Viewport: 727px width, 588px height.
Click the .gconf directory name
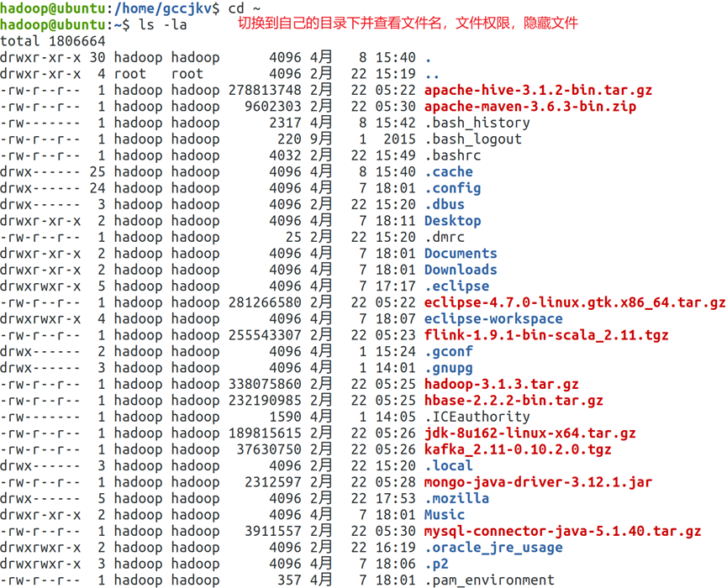pyautogui.click(x=448, y=351)
